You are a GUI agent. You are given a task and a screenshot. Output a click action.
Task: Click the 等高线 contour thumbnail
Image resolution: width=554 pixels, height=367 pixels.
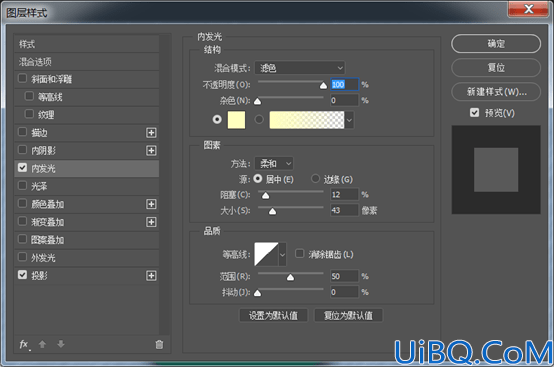coord(266,254)
